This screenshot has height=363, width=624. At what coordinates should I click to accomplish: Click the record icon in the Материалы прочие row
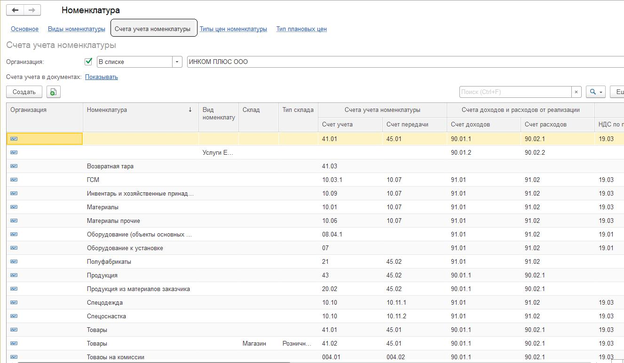pyautogui.click(x=14, y=221)
